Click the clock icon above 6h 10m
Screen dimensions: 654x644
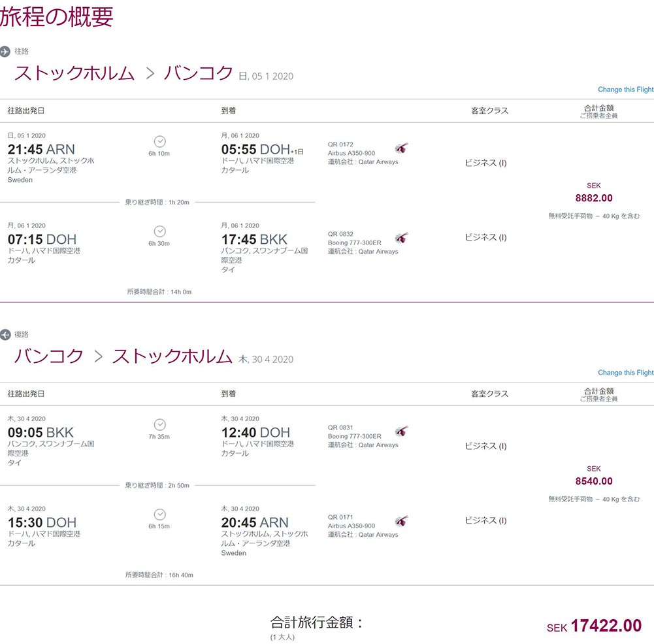[160, 141]
